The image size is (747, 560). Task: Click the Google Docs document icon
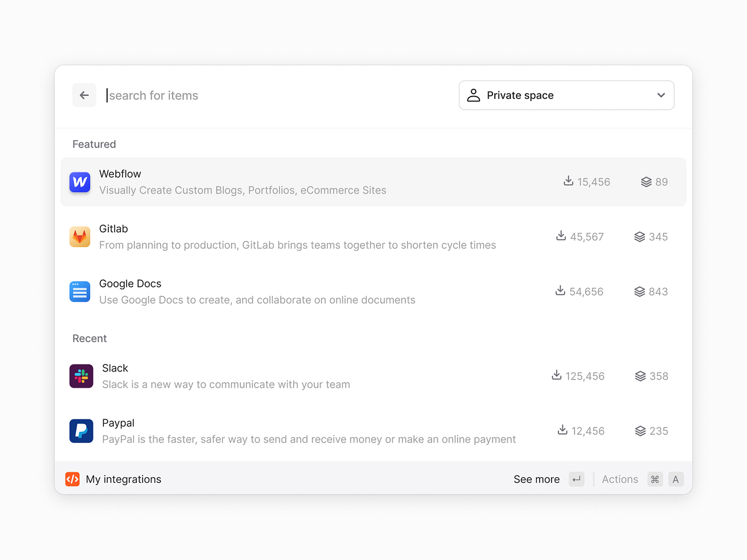pyautogui.click(x=80, y=291)
